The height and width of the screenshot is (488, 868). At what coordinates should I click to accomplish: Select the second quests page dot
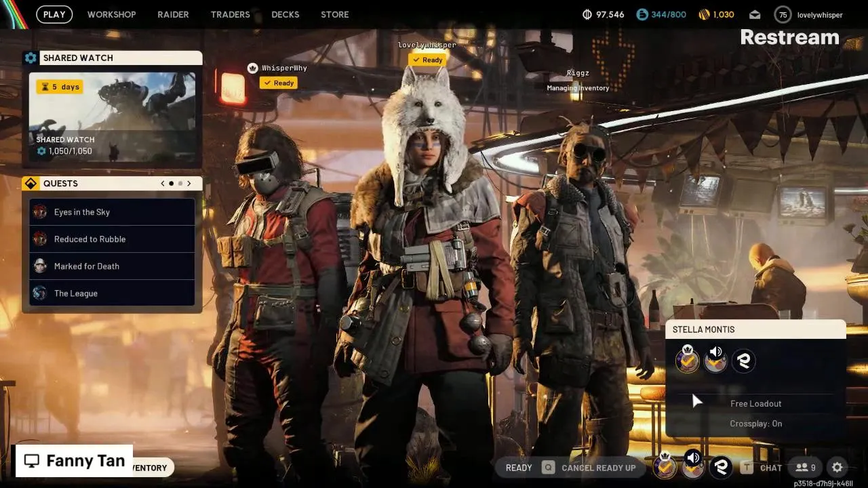180,184
